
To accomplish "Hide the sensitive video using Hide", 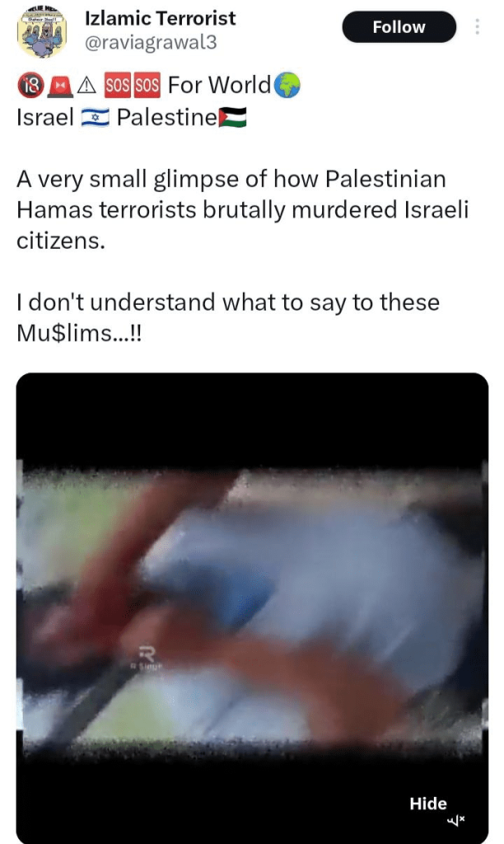I will pos(427,804).
